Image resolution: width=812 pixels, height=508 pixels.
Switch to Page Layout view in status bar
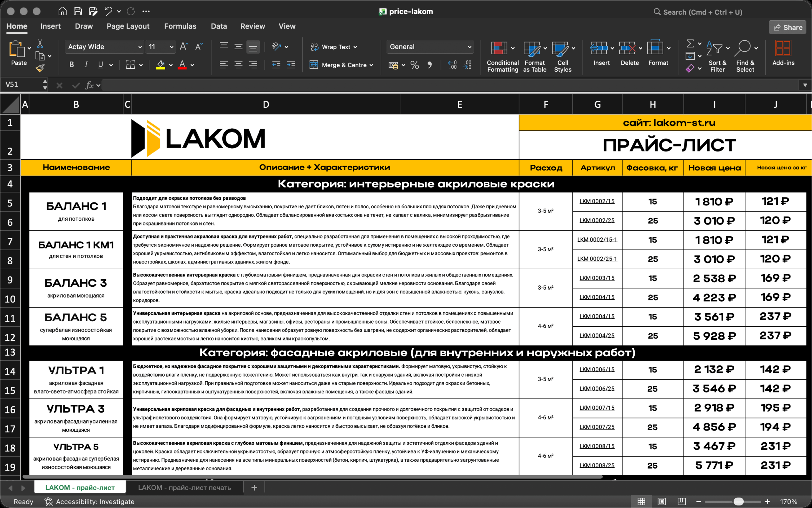(661, 502)
